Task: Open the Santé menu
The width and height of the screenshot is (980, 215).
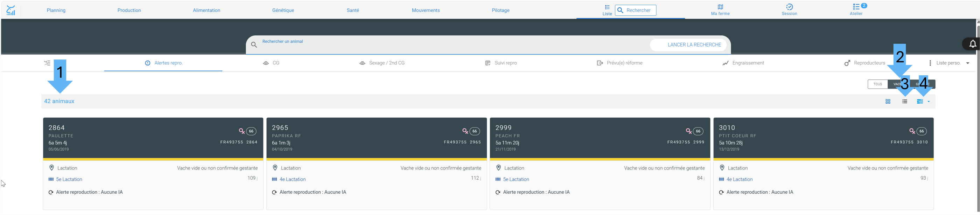Action: pos(353,10)
